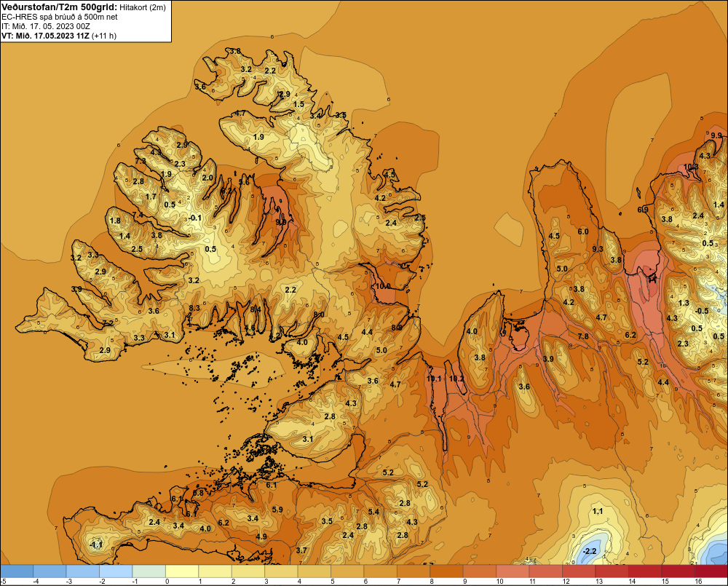Select the legend swatch between -2 and -1

click(116, 571)
